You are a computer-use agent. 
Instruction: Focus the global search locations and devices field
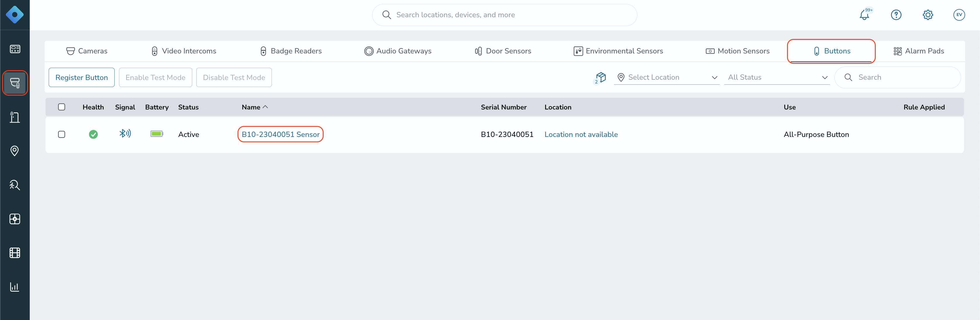505,15
